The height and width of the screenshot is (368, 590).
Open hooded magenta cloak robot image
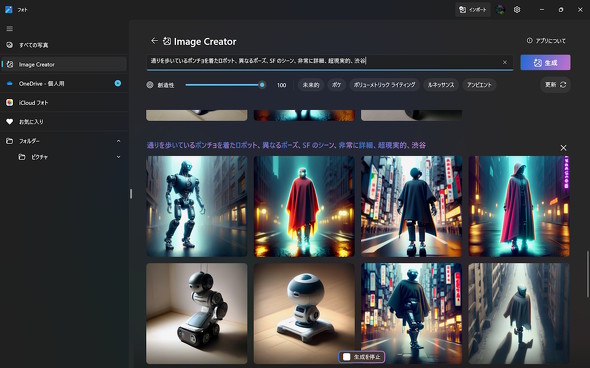tap(519, 206)
